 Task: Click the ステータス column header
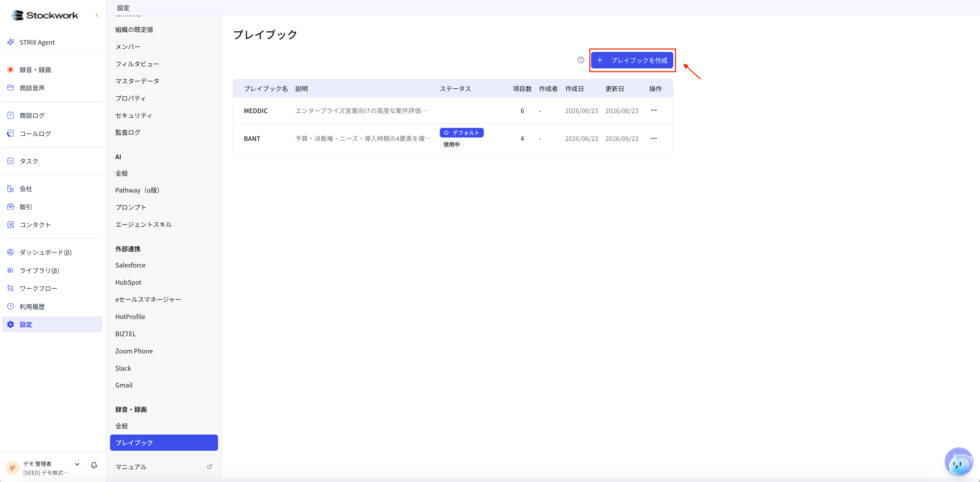455,89
